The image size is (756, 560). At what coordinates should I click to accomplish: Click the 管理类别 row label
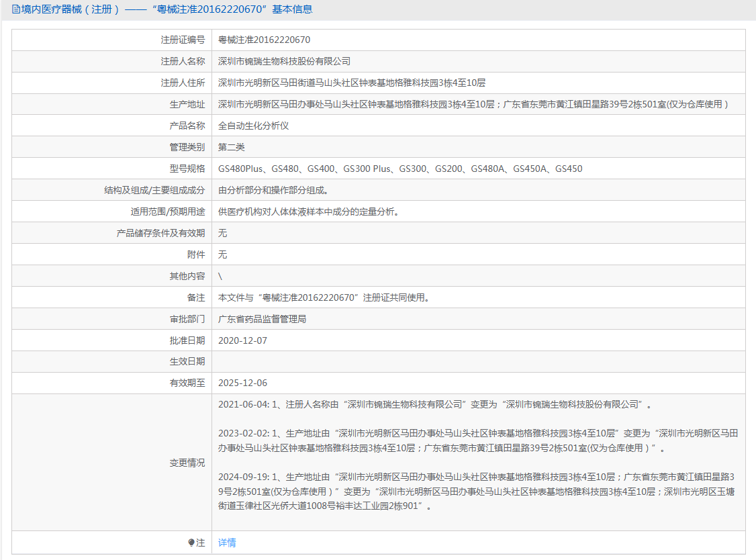[187, 147]
